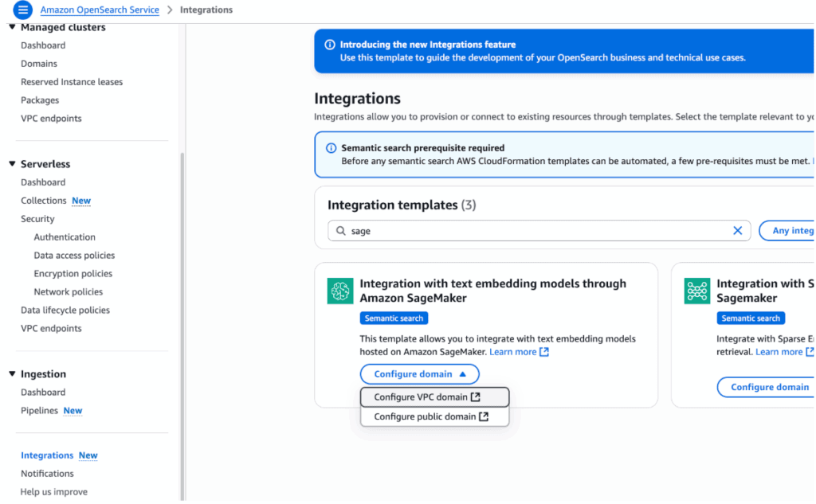
Task: Click the text embedding template's green model icon
Action: pos(341,291)
